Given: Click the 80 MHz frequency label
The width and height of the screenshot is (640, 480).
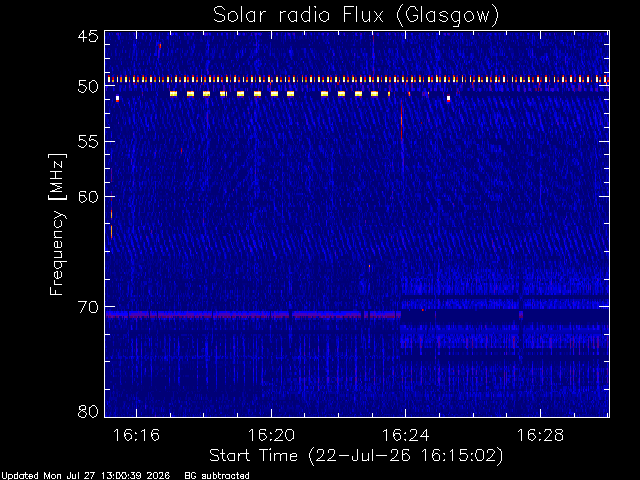Looking at the screenshot, I should (88, 411).
